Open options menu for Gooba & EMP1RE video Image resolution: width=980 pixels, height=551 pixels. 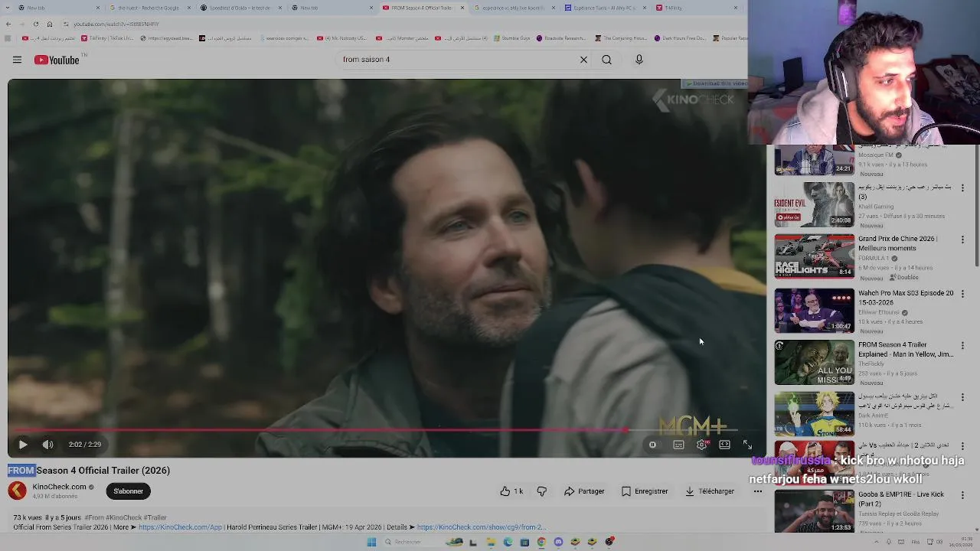pos(962,495)
